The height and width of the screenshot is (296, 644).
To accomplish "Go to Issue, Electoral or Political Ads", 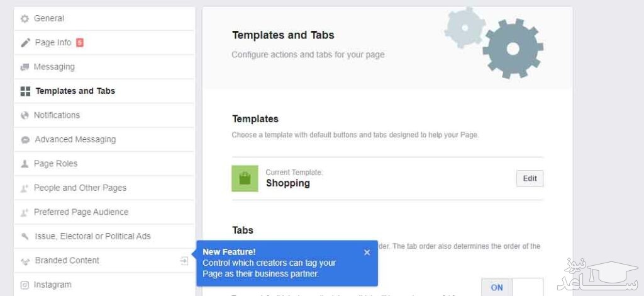I will coord(92,236).
